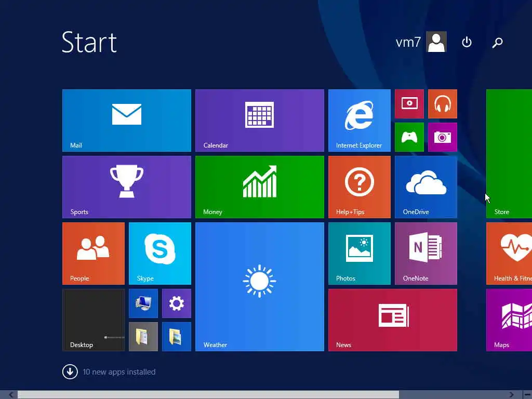Viewport: 532px width, 399px height.
Task: Open the Mail tile
Action: (127, 121)
